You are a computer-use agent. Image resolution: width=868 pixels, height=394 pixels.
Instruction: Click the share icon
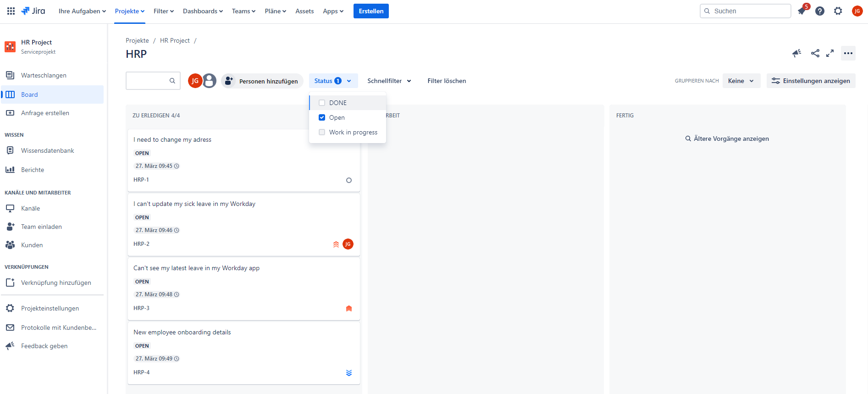815,53
